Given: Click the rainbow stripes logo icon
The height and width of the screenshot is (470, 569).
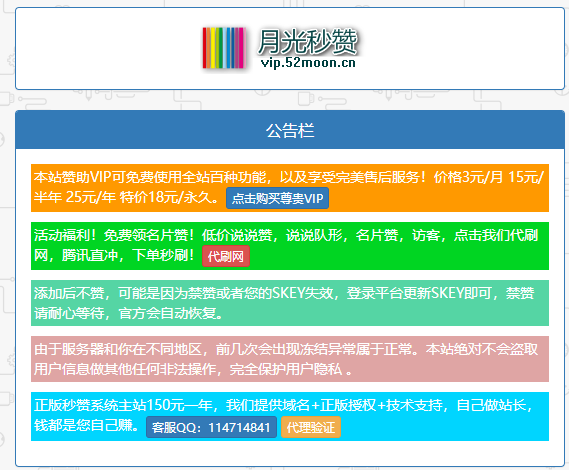Looking at the screenshot, I should [224, 48].
